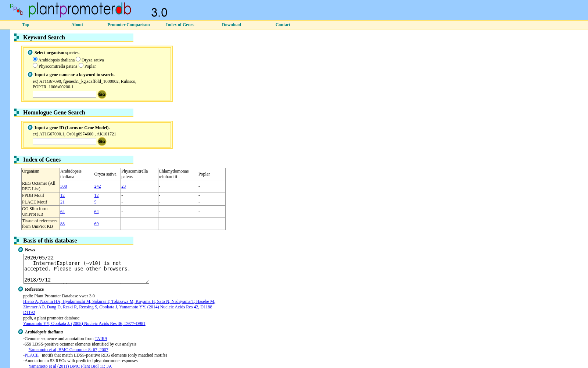Click the 'Select organism species.' label
The image size is (588, 368).
57,53
